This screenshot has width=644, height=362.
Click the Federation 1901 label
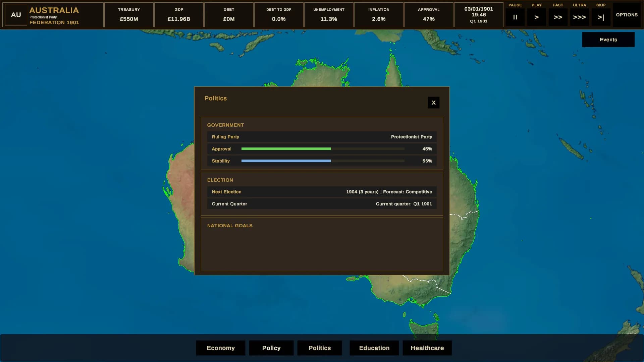54,22
